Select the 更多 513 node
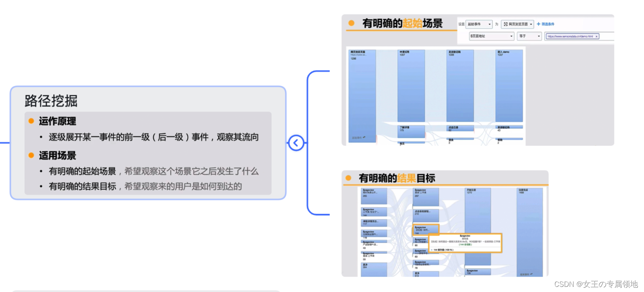The image size is (644, 292). pos(426,274)
